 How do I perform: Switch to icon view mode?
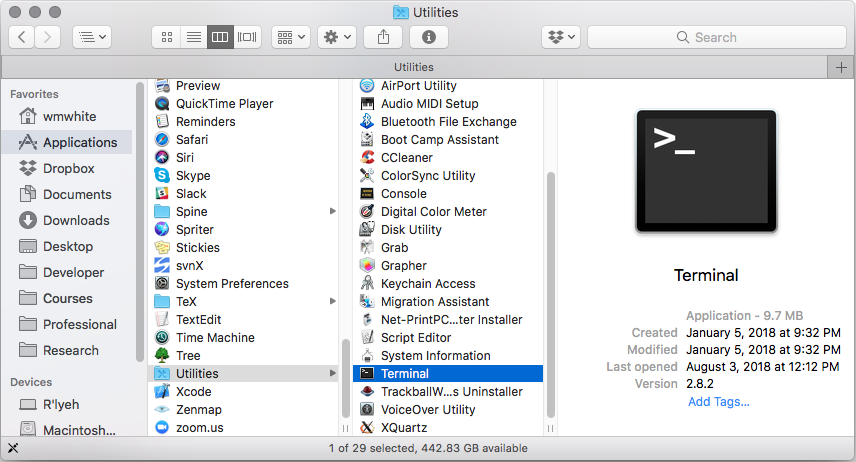(167, 37)
